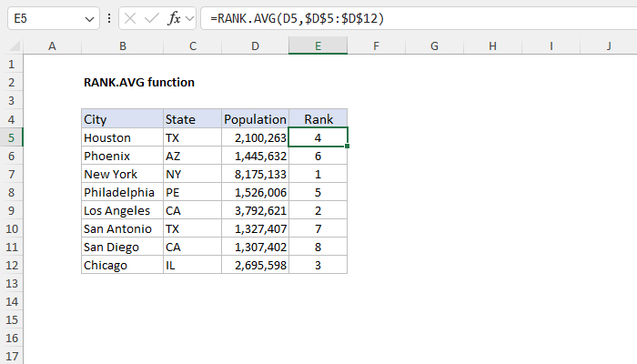637x364 pixels.
Task: Select column F header
Action: tap(376, 45)
